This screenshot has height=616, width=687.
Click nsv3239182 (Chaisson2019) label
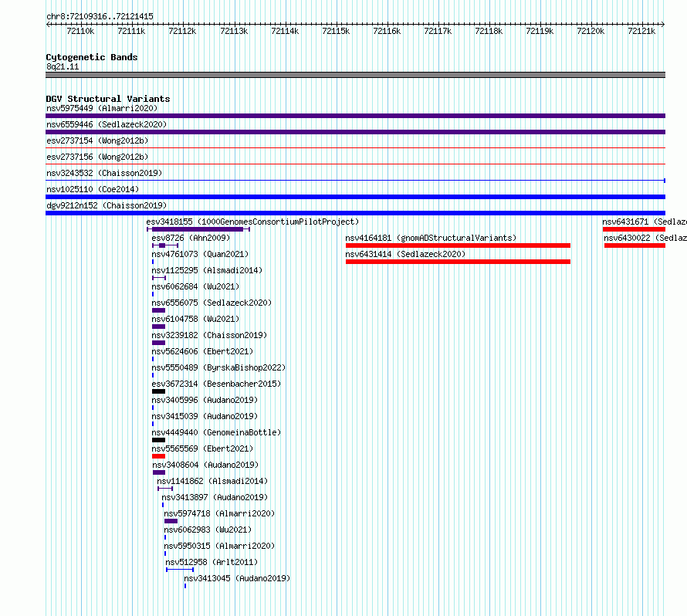click(209, 335)
